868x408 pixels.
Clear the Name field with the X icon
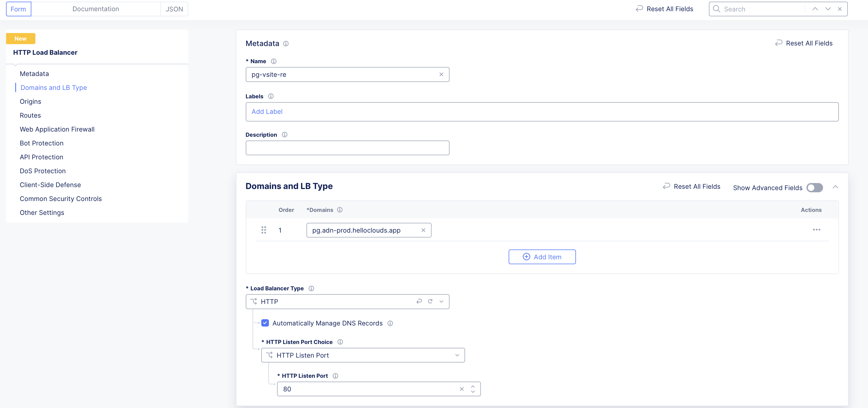[x=441, y=74]
